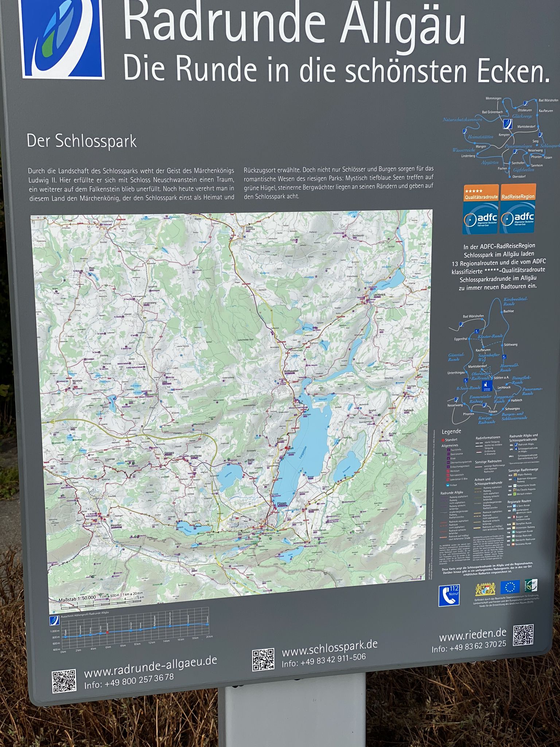The height and width of the screenshot is (747, 560).
Task: Open the www.rieden.de link
Action: pyautogui.click(x=473, y=635)
